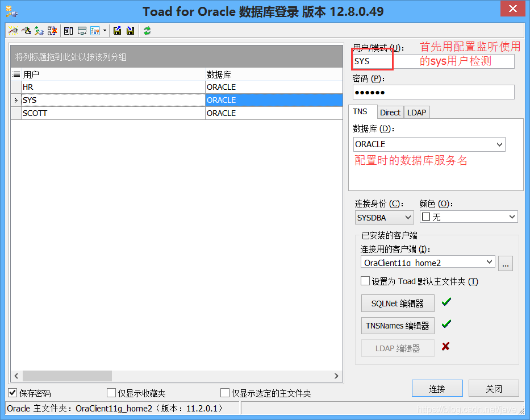Expand the 数据库 ORACLE combo box
Image resolution: width=530 pixels, height=420 pixels.
(499, 144)
